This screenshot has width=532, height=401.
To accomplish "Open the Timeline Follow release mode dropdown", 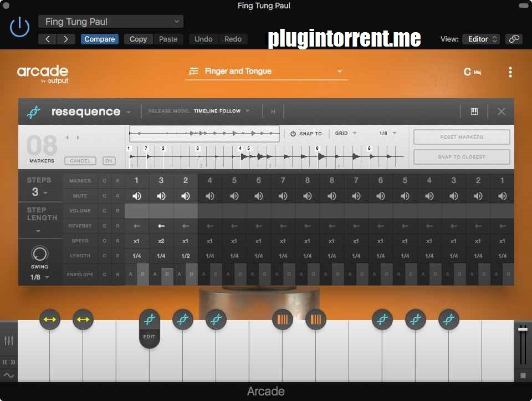I will [x=222, y=111].
